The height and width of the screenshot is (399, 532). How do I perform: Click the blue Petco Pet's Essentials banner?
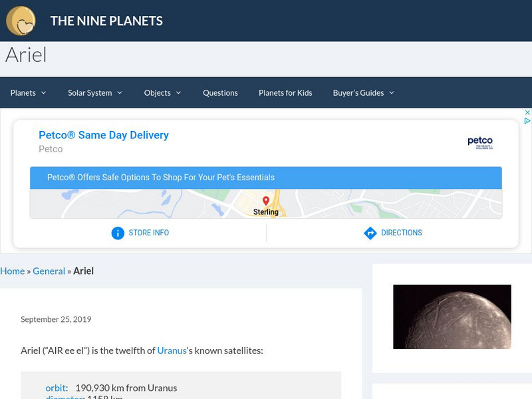(266, 178)
